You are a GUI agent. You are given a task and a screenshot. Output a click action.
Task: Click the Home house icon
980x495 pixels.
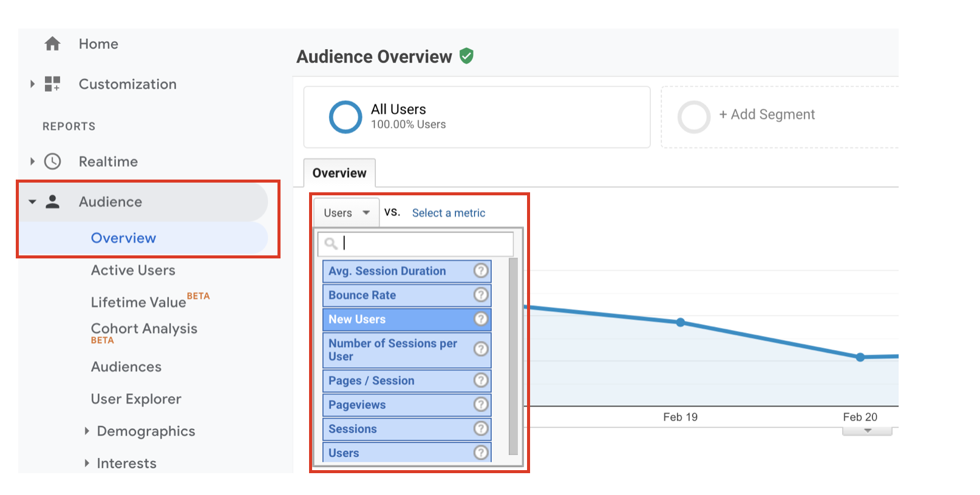53,44
